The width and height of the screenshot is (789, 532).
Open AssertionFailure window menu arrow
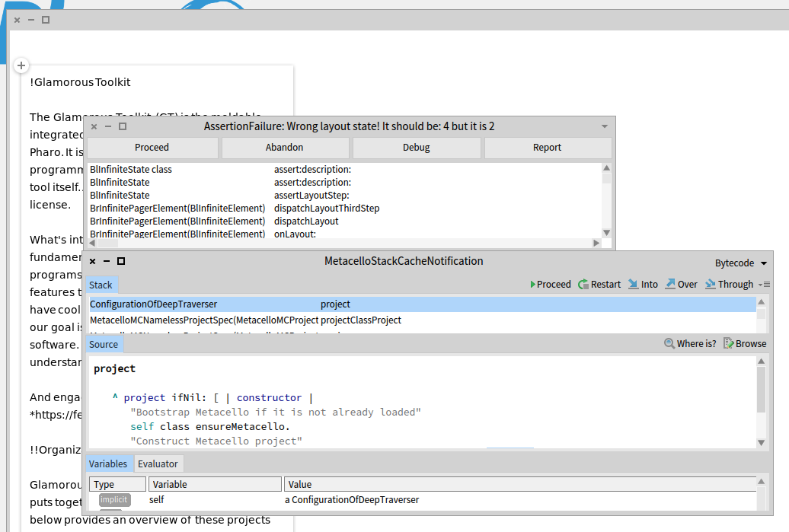[605, 126]
